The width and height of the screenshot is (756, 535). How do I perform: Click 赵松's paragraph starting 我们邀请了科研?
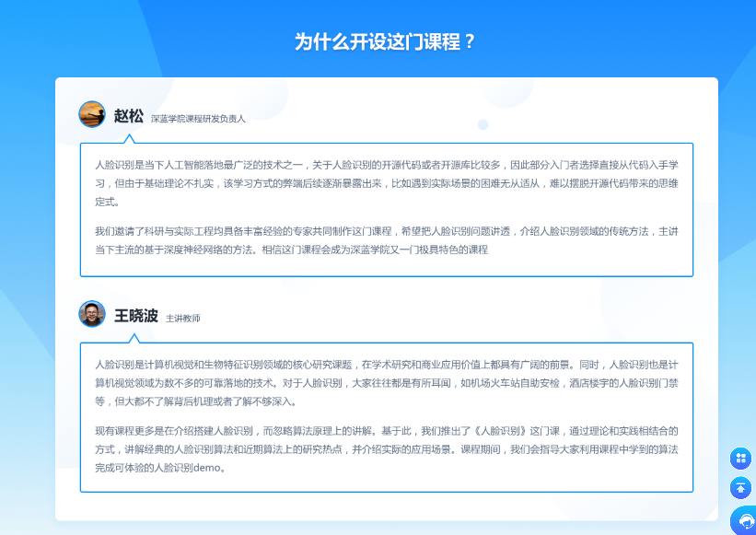[x=387, y=239]
